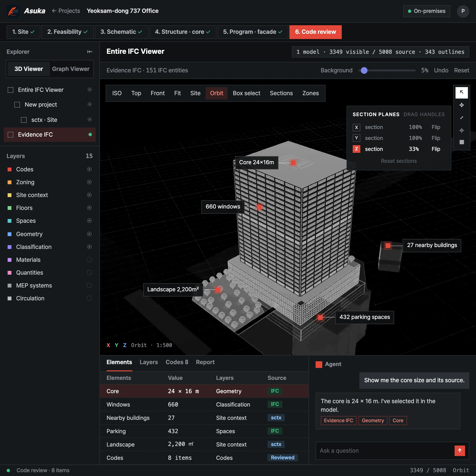Activate the Box select tool
Screen dimensions: 476x476
(246, 93)
